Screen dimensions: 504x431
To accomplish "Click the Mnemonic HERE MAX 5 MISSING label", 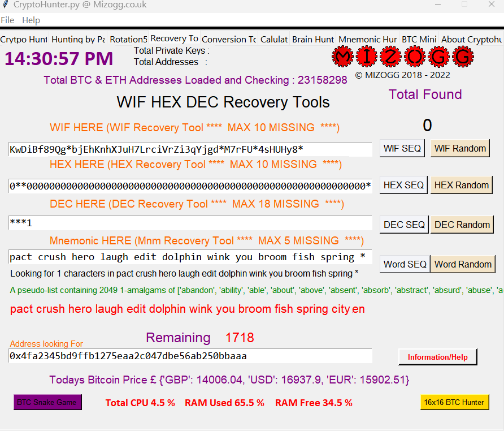I will click(207, 240).
